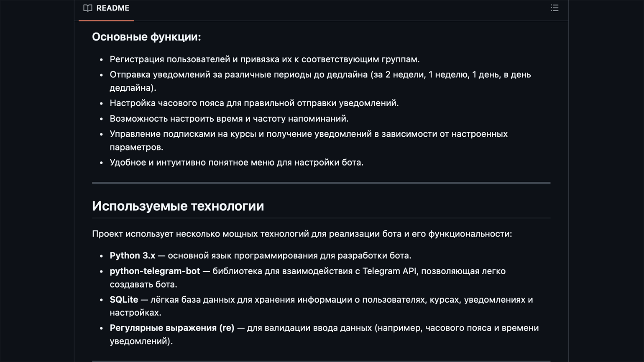The width and height of the screenshot is (644, 362).
Task: Click the "Удобное и интуитивно понятное меню" item
Action: pyautogui.click(x=236, y=163)
